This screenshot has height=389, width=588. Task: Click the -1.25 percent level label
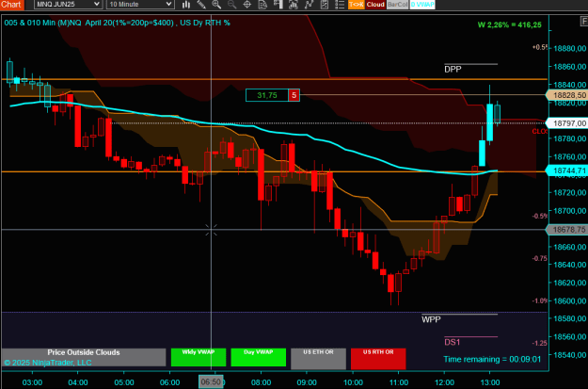[x=540, y=343]
